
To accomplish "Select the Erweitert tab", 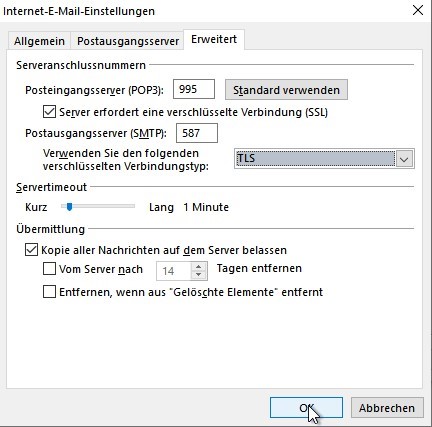I will pos(214,39).
